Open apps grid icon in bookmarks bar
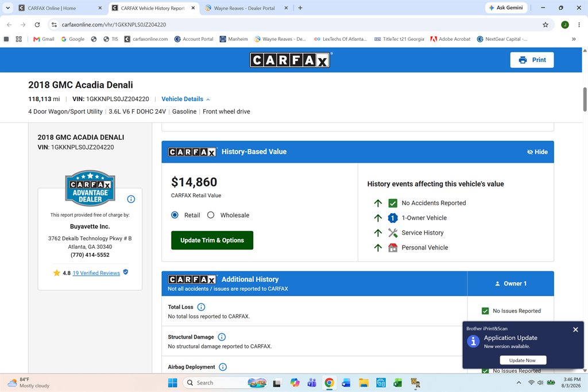Image resolution: width=588 pixels, height=392 pixels. (19, 39)
